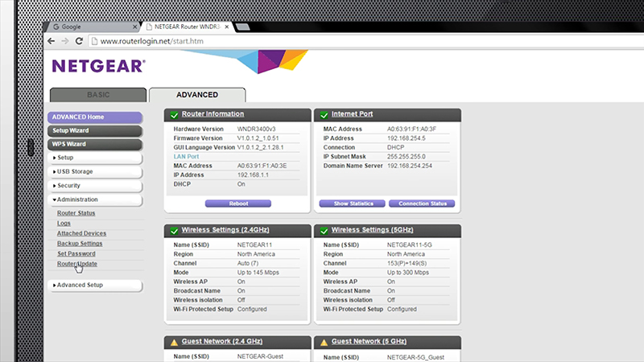Switch to the BASIC tab
The height and width of the screenshot is (362, 644).
coord(98,95)
